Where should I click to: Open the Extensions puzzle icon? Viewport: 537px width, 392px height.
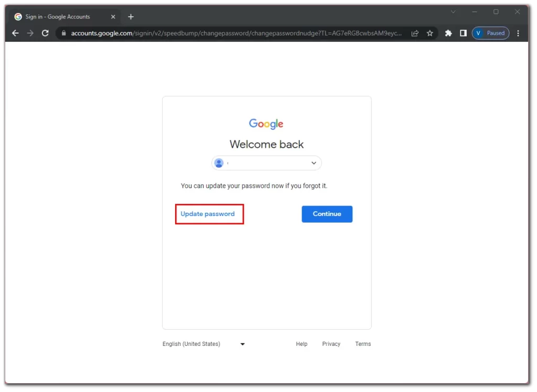point(448,33)
